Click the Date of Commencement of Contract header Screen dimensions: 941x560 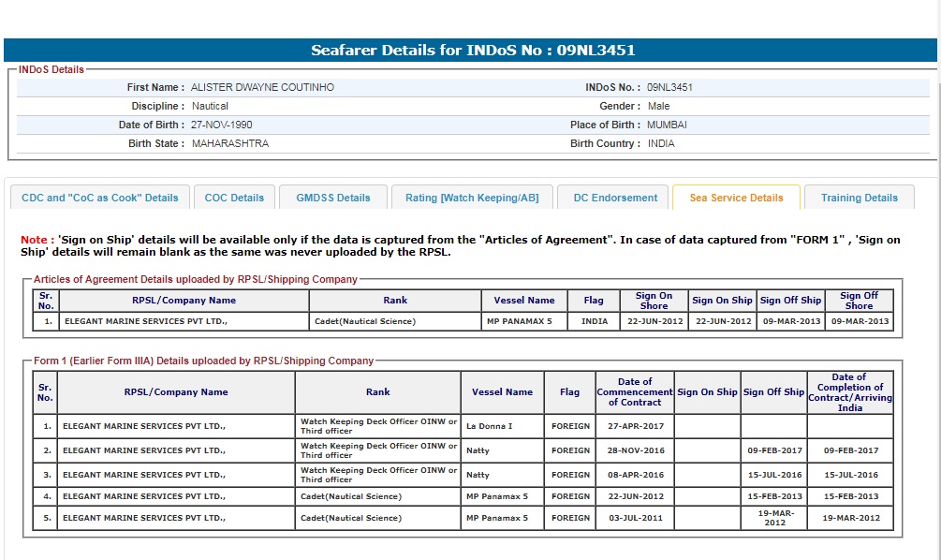coord(635,391)
